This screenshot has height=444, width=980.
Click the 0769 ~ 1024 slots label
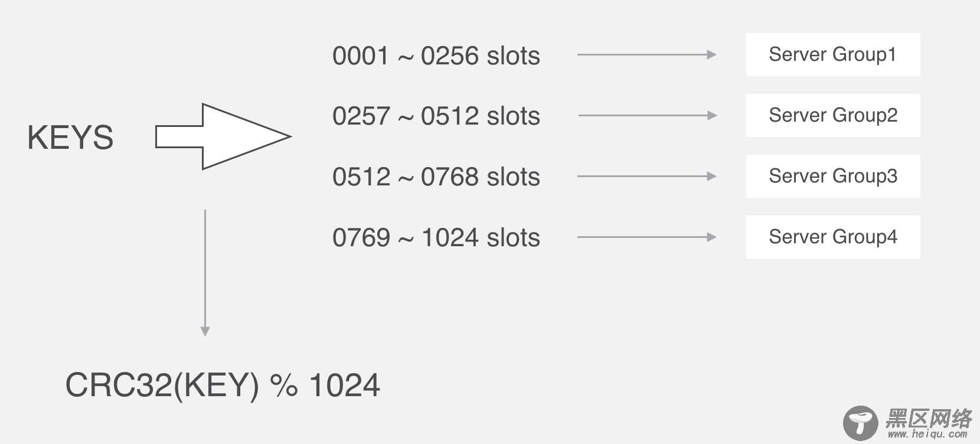click(436, 238)
